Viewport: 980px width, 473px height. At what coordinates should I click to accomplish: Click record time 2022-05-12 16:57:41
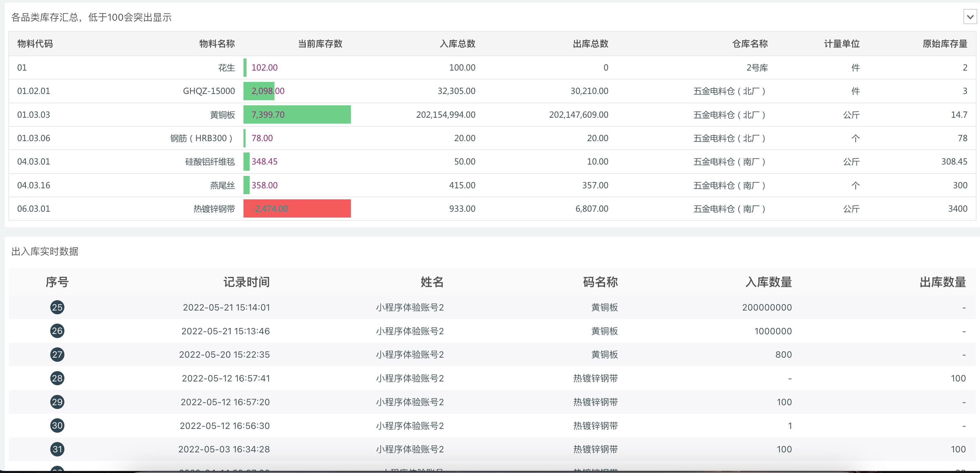click(226, 378)
